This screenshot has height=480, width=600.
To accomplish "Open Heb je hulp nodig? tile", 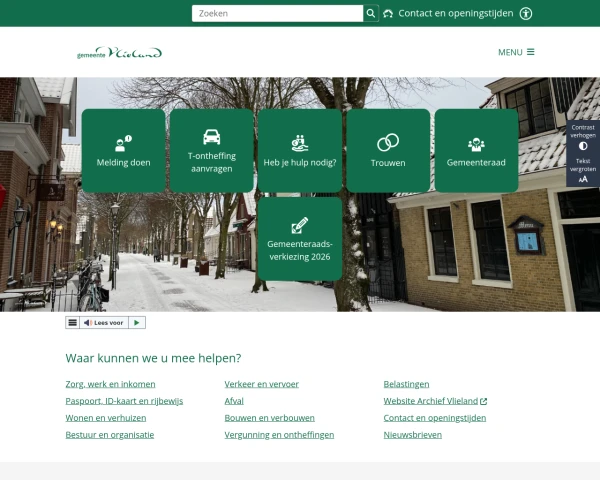I will point(300,150).
